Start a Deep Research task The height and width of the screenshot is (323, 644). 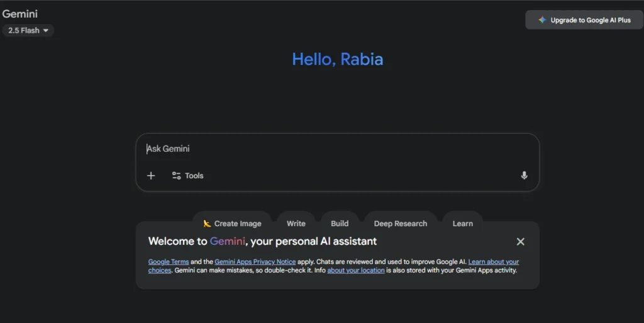400,224
